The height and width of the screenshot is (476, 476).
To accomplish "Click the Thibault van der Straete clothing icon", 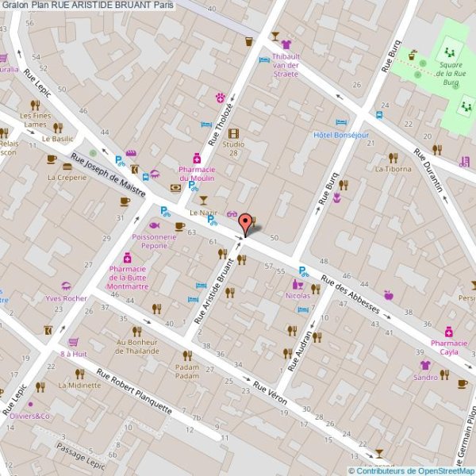I will pos(286,45).
